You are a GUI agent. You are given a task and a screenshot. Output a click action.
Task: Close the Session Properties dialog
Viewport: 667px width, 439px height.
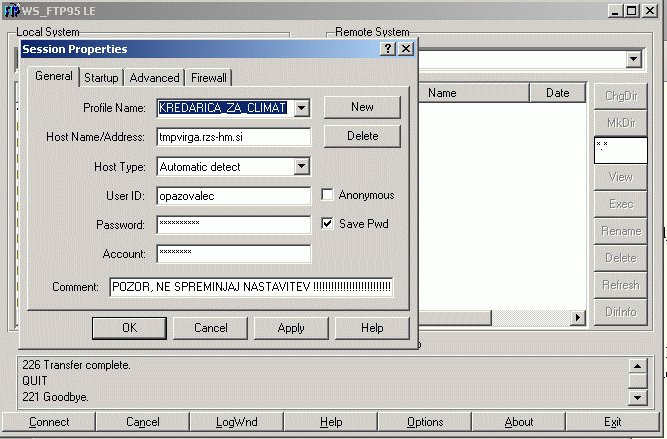405,49
